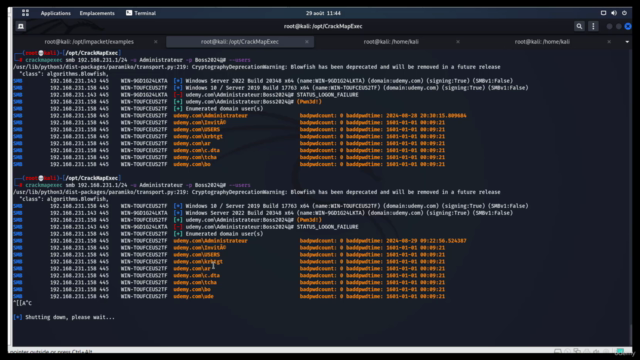The image size is (640, 360).
Task: Click first (Pwn3d!) result text
Action: pyautogui.click(x=309, y=102)
